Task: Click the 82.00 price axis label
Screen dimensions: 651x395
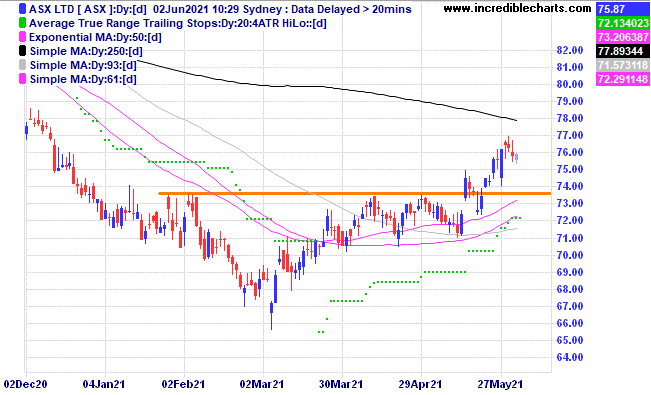Action: pos(570,50)
